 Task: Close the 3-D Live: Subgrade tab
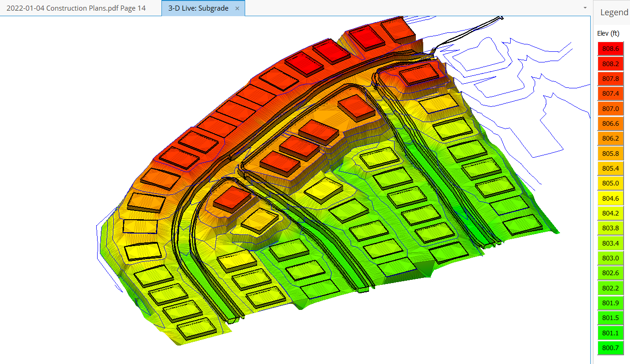tap(237, 8)
